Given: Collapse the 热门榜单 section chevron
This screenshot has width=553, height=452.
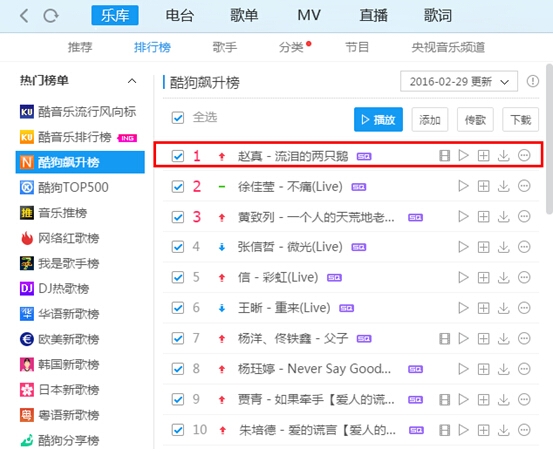Looking at the screenshot, I should [132, 81].
